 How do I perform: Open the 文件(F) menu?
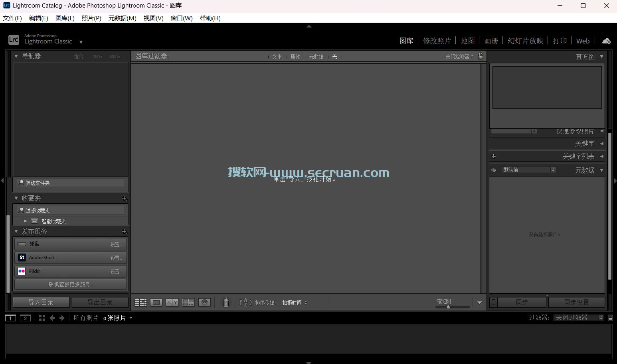(12, 18)
